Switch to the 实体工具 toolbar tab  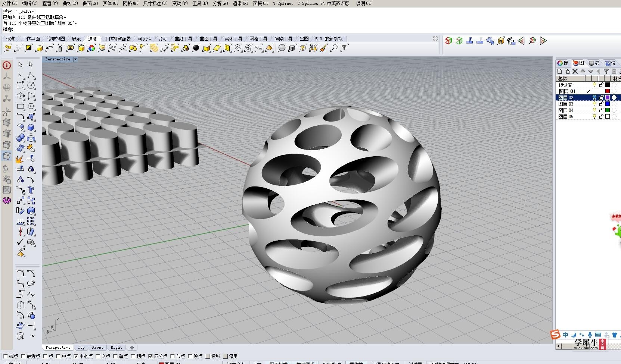(x=233, y=39)
